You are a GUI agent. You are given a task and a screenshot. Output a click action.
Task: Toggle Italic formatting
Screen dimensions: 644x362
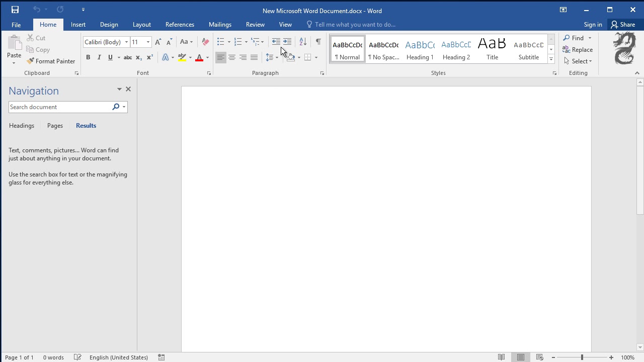(99, 57)
